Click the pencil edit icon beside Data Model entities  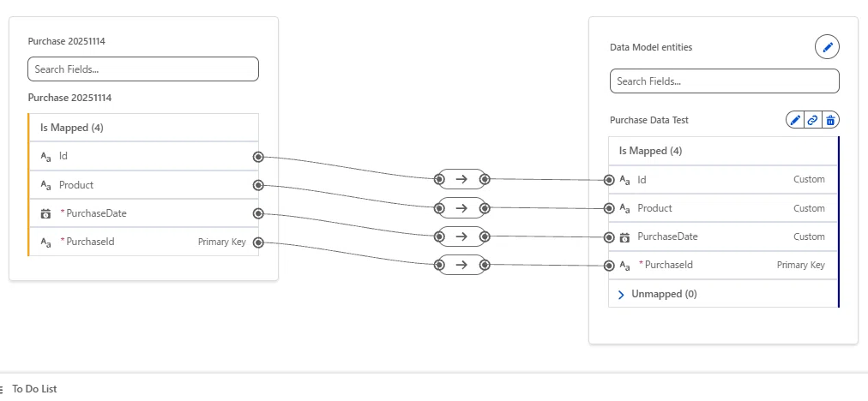[827, 47]
